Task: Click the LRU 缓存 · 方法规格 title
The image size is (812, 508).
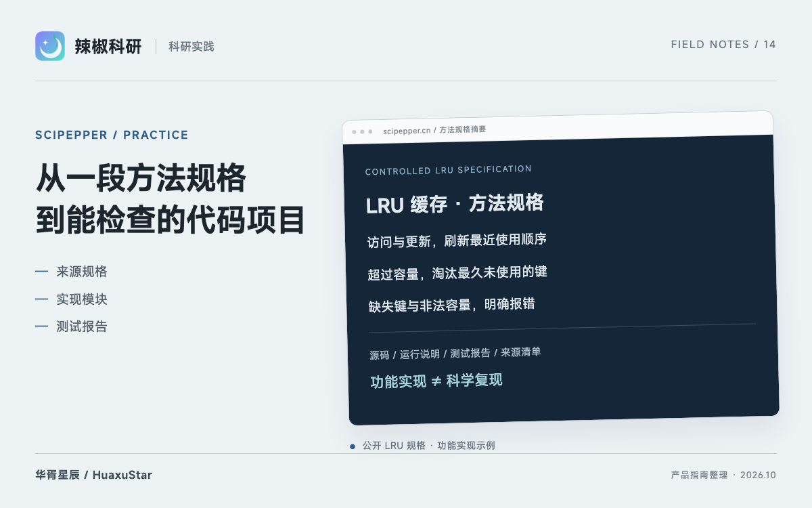Action: [455, 204]
